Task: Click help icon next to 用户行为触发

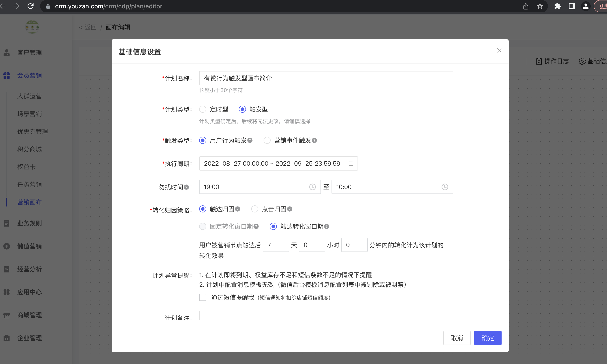Action: (250, 140)
